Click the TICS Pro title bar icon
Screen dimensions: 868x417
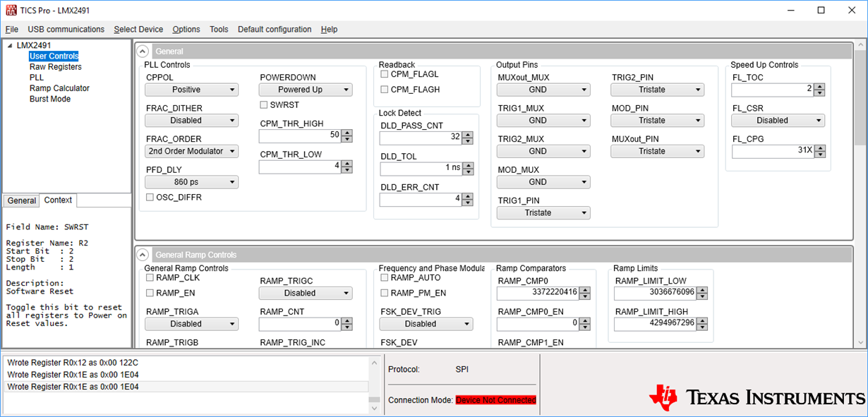point(9,11)
